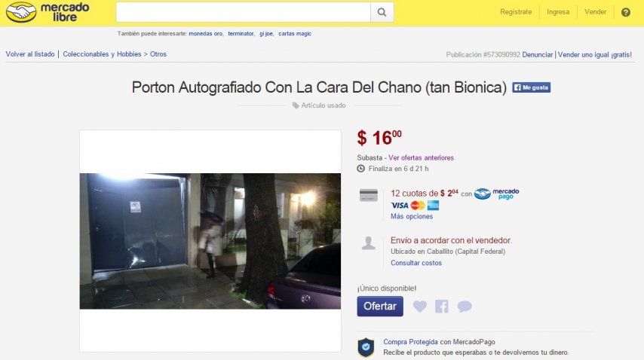This screenshot has width=644, height=360.
Task: Open the help question mark icon
Action: pyautogui.click(x=625, y=12)
